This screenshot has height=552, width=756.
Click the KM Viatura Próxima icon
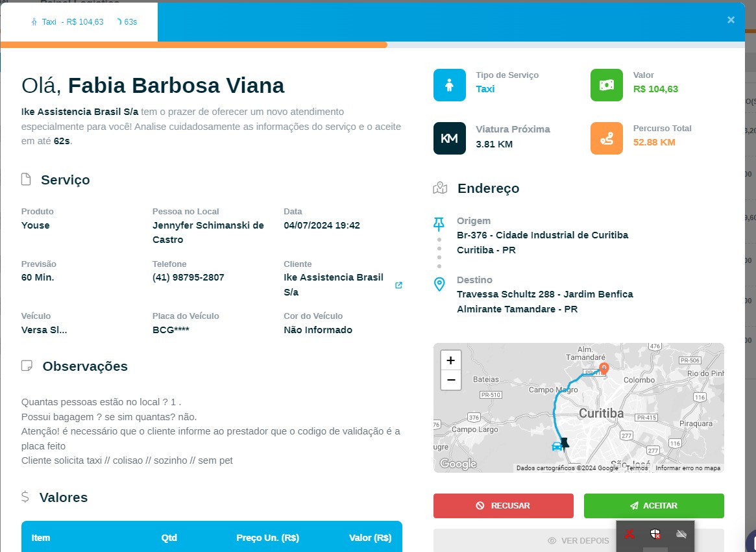click(449, 138)
